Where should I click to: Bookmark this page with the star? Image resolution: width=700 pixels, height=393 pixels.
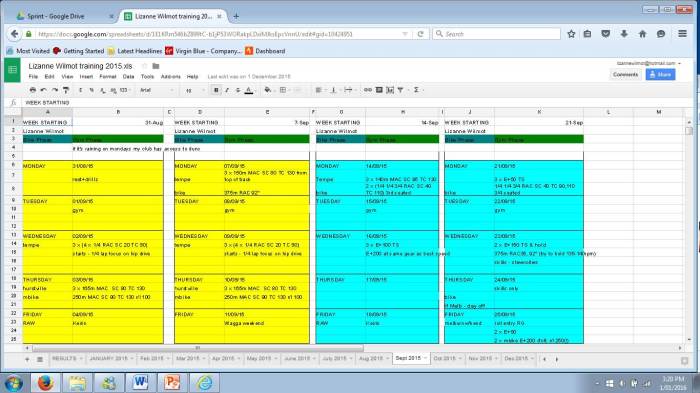pyautogui.click(x=571, y=34)
